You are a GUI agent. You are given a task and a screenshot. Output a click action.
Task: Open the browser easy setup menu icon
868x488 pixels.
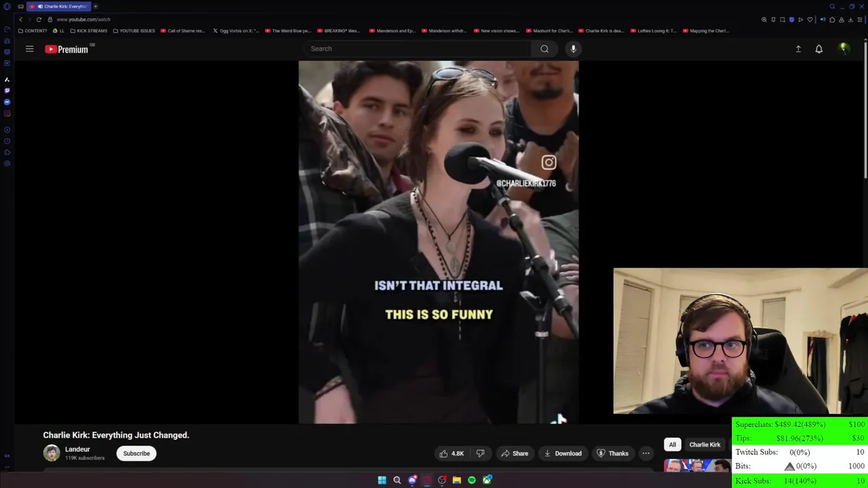point(861,20)
